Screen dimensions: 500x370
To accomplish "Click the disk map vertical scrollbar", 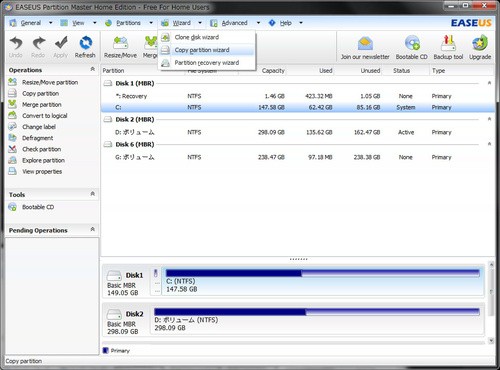I will click(x=491, y=302).
